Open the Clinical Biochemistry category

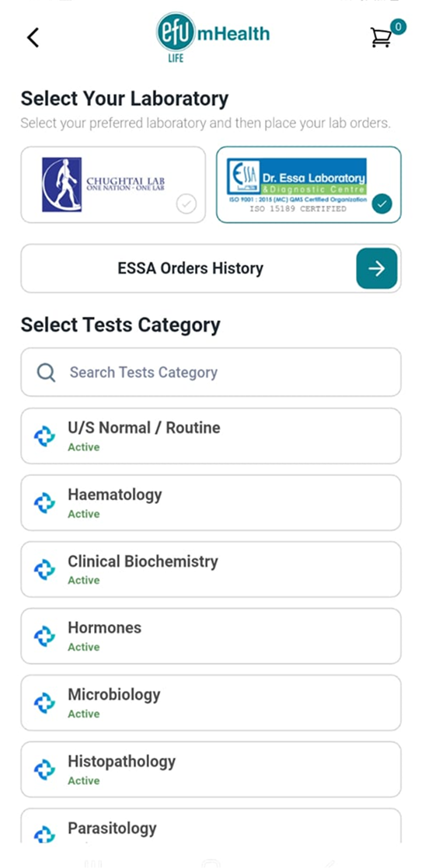click(x=211, y=570)
